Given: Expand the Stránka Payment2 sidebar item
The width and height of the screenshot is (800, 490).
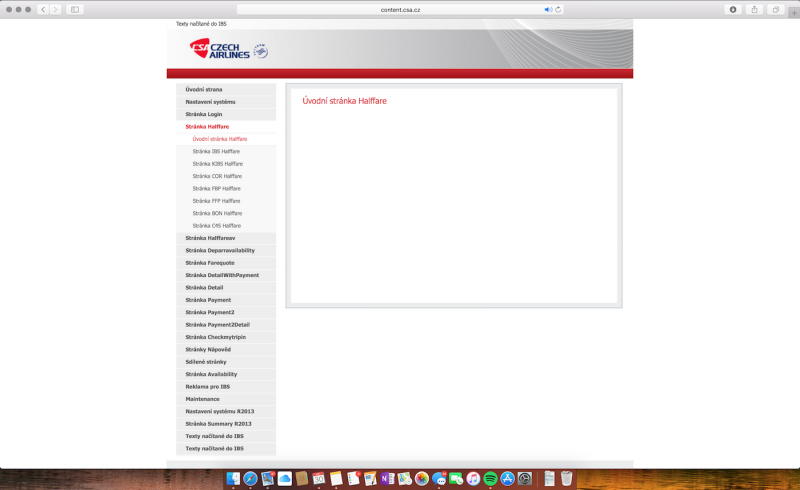Looking at the screenshot, I should 226,312.
